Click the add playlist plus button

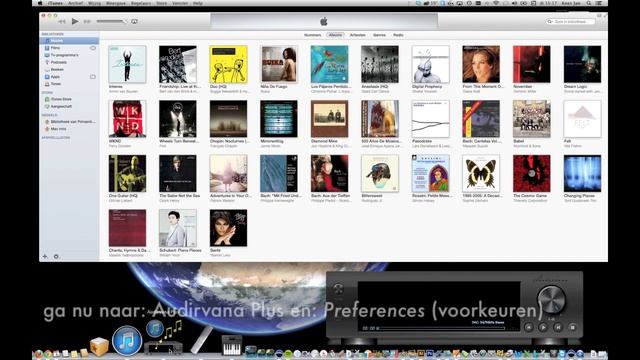click(x=45, y=256)
